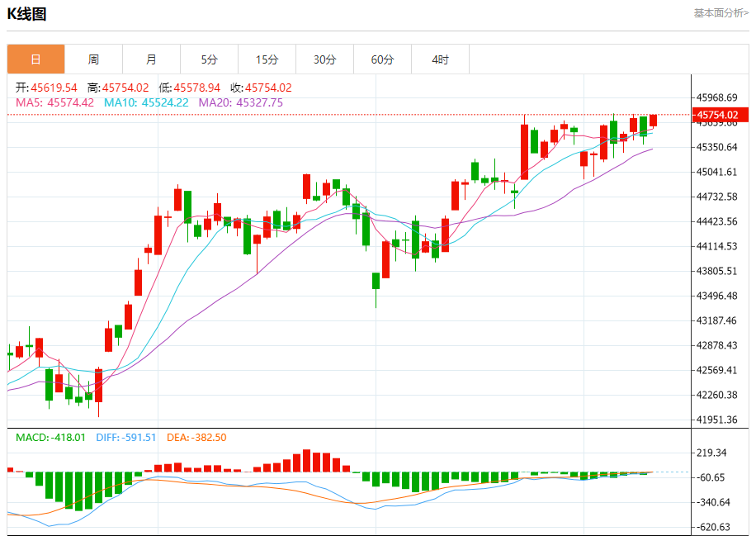Click the 44423.56 price axis label
The width and height of the screenshot is (756, 536).
[717, 221]
